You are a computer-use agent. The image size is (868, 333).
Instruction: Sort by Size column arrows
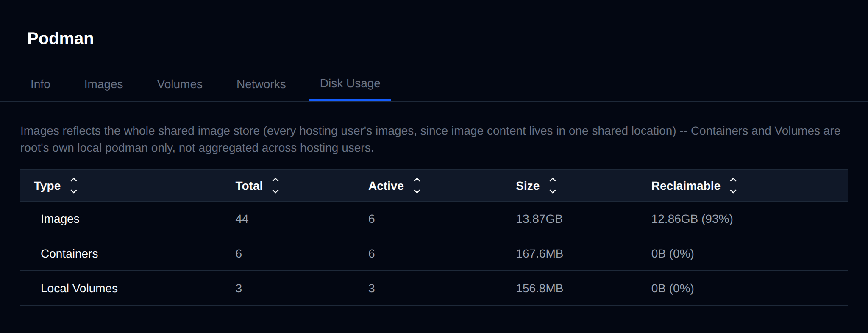click(x=553, y=186)
